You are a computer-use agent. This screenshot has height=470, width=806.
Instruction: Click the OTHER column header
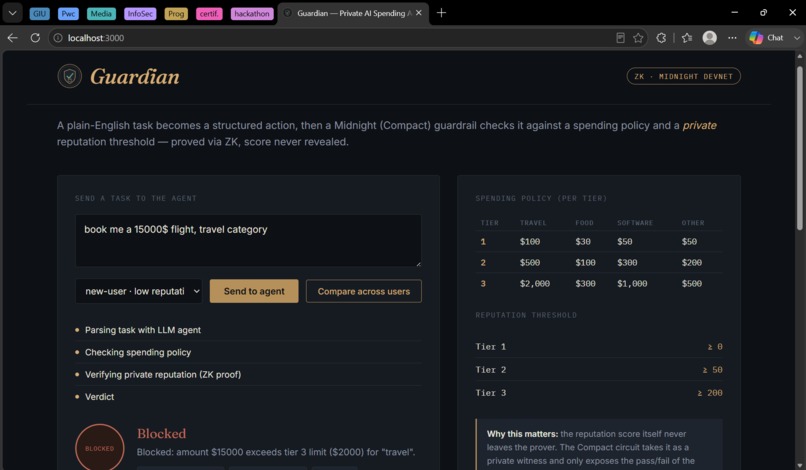(693, 223)
